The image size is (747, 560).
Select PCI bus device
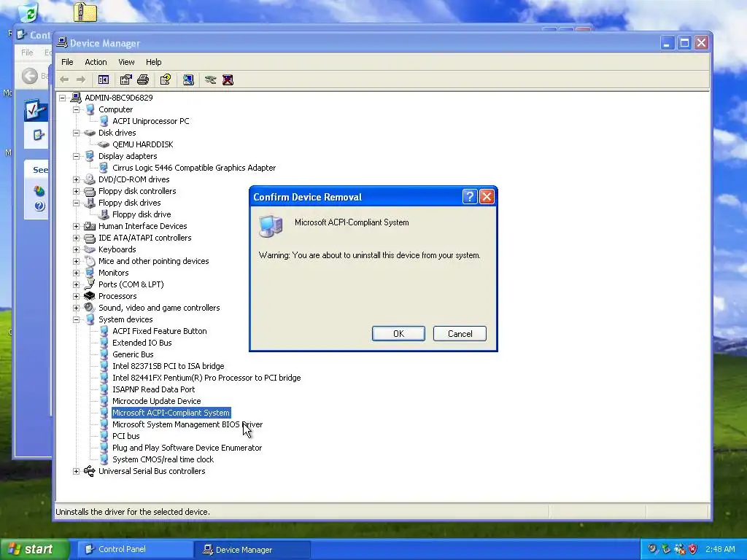coord(125,436)
